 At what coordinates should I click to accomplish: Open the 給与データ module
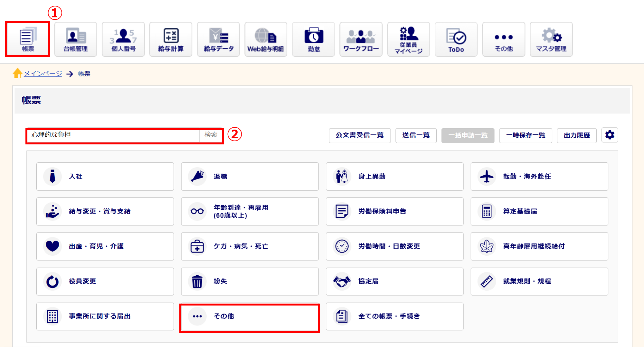(x=218, y=39)
